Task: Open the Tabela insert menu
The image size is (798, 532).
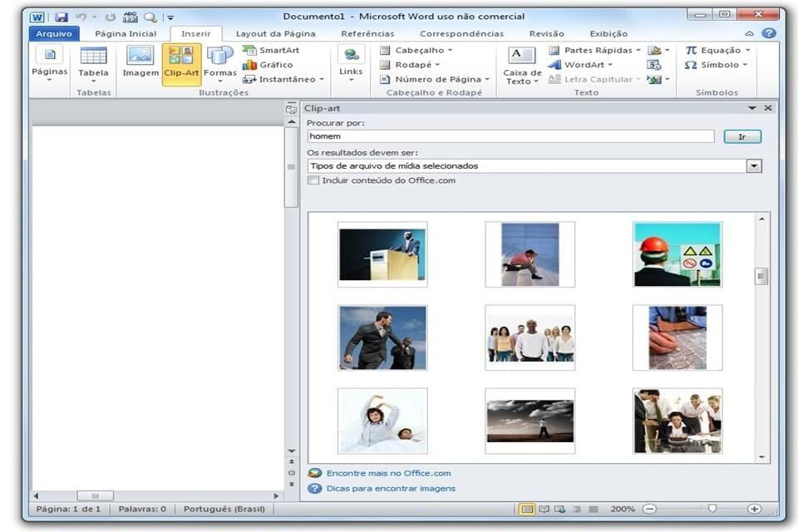Action: (x=94, y=64)
